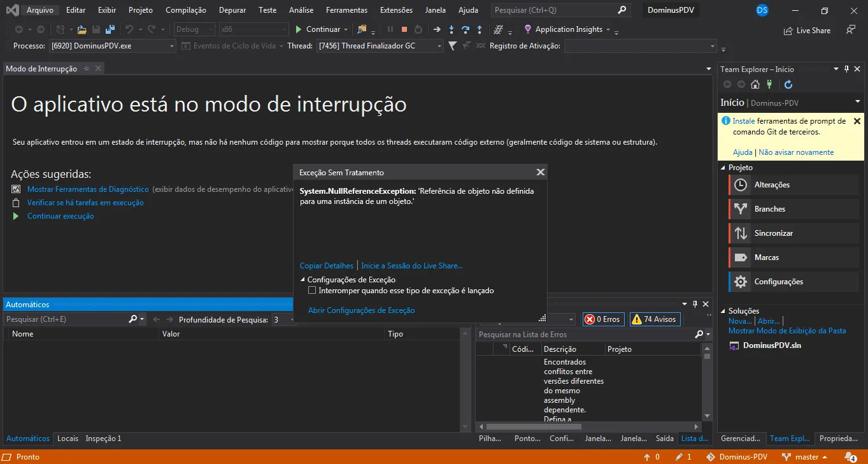Switch to the Locais tab
This screenshot has width=868, height=464.
point(68,439)
